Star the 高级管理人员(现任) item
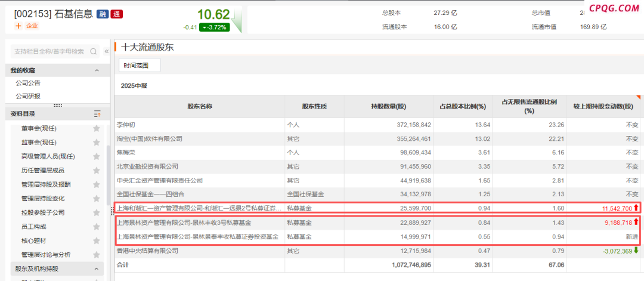 [x=97, y=156]
